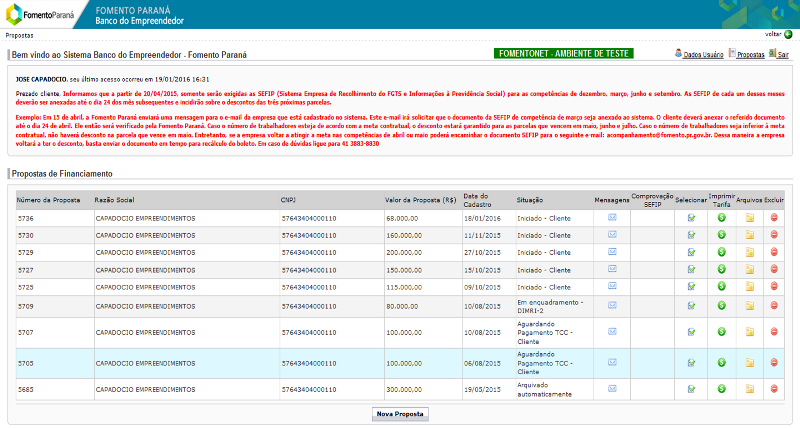Viewport: 800px width, 428px height.
Task: Print tarifa for proposal 5707
Action: 721,332
